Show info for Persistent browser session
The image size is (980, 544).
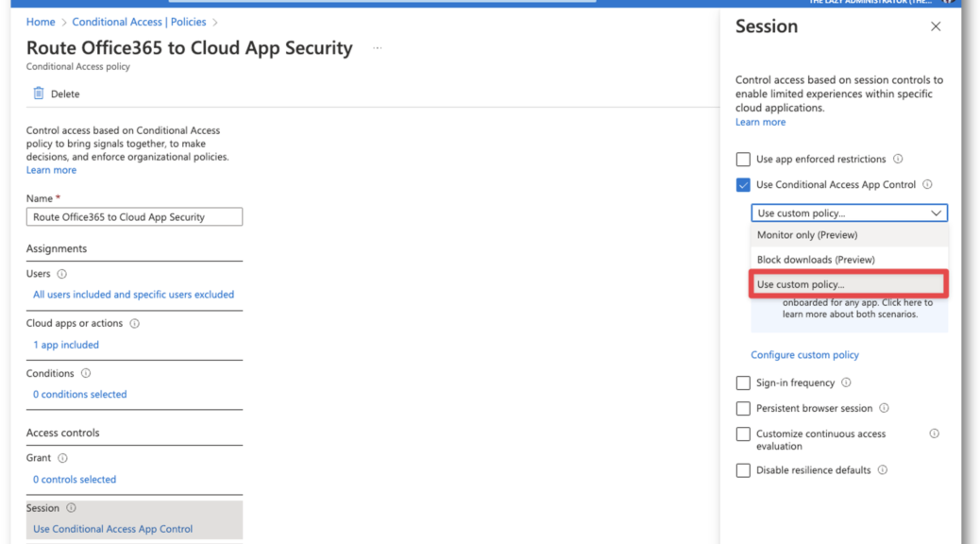[x=885, y=408]
